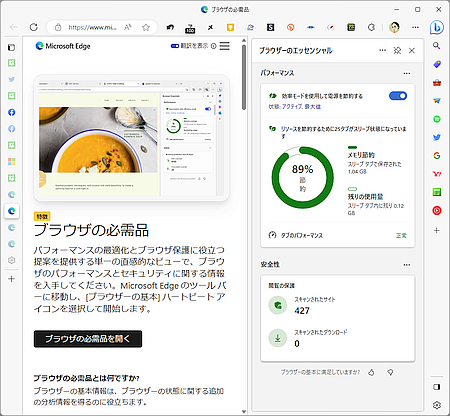Click the orange-red circular extension icon in toolbar
Image resolution: width=450 pixels, height=416 pixels.
tap(291, 27)
